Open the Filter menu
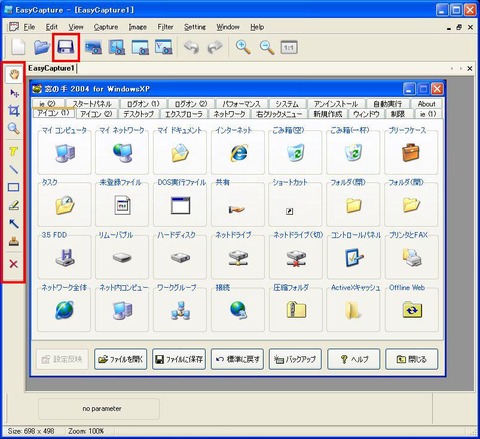The height and width of the screenshot is (439, 480). 166,27
